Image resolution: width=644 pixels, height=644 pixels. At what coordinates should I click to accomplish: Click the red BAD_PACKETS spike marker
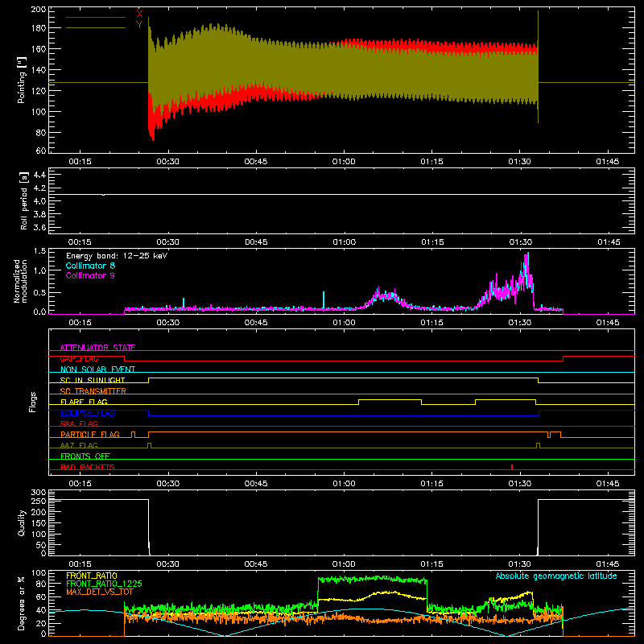coord(512,467)
